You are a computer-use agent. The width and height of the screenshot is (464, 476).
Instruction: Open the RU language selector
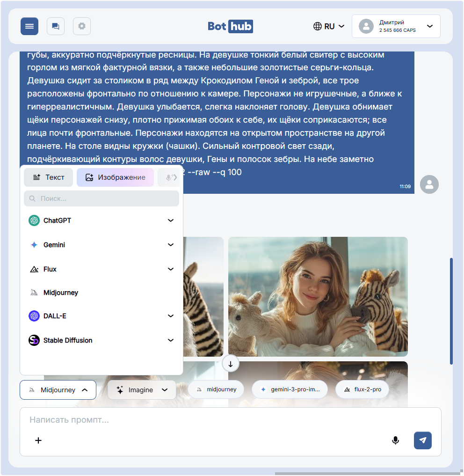329,26
